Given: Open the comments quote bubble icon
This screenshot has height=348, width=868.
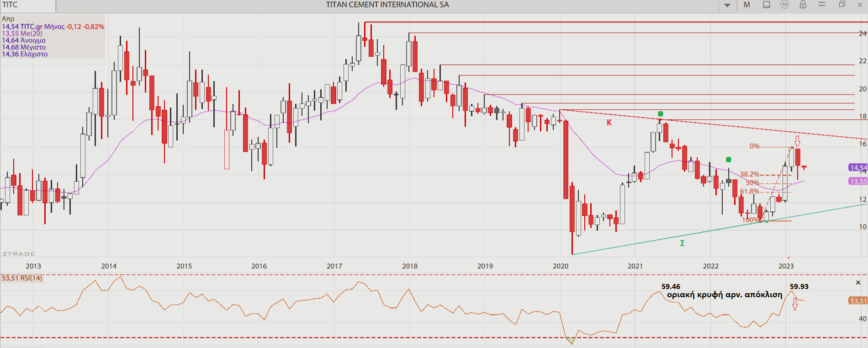Looking at the screenshot, I should [784, 5].
